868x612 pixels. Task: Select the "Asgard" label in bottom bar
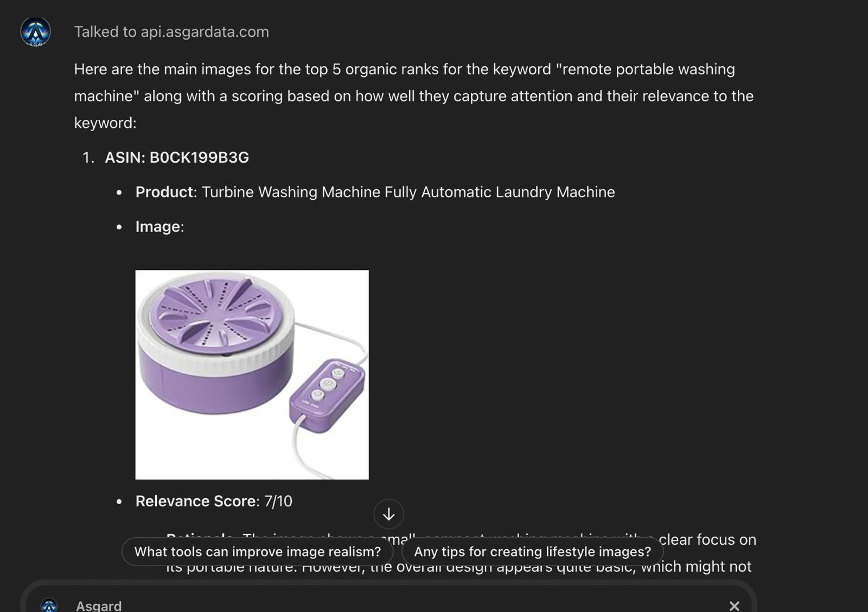(99, 605)
